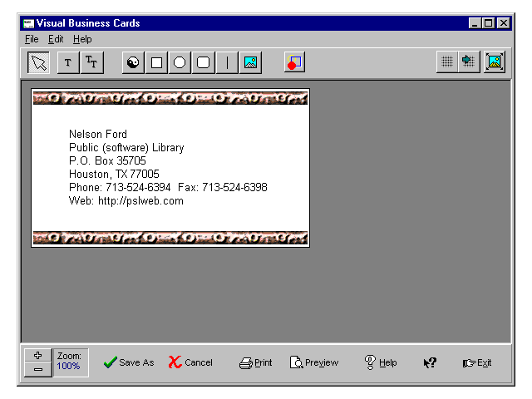Pick the multi-size text tool
532x399 pixels.
click(x=91, y=63)
